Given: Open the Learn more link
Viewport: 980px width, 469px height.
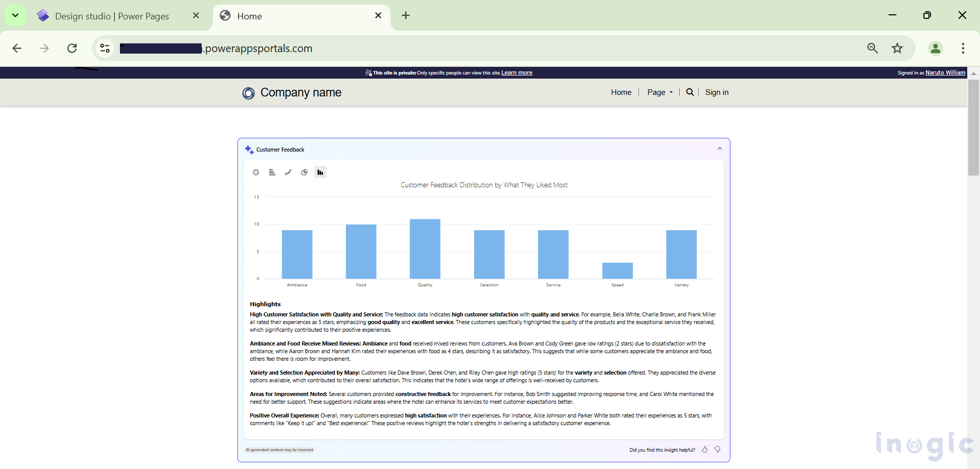Looking at the screenshot, I should (517, 72).
